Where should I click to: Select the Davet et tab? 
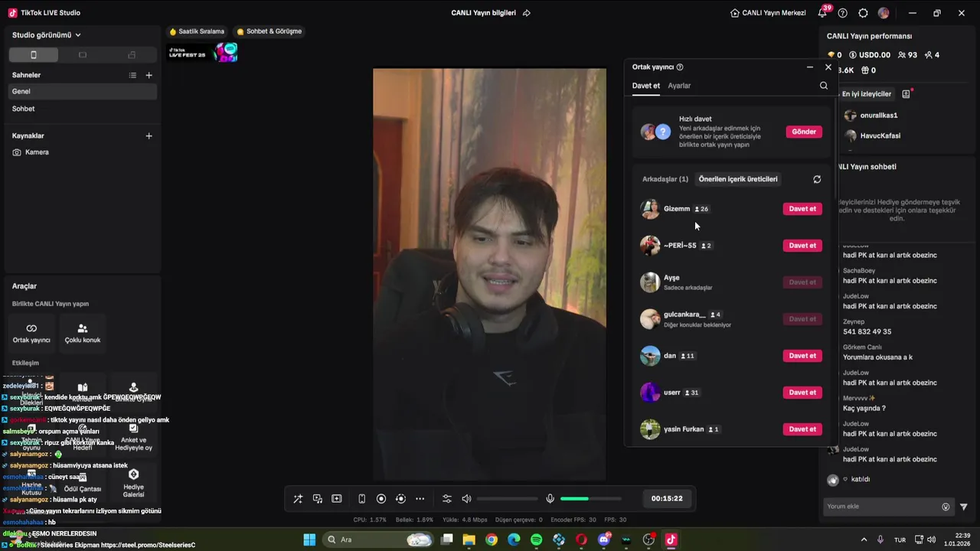pyautogui.click(x=645, y=86)
